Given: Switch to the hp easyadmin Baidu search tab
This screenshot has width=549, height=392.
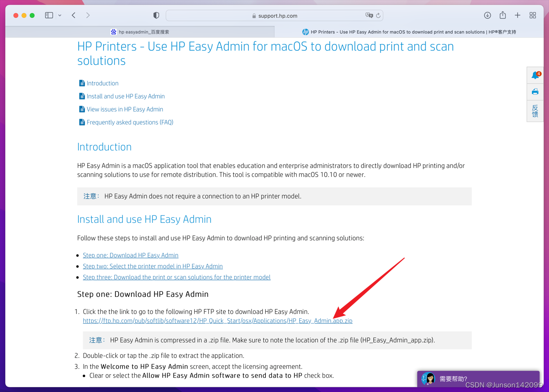Looking at the screenshot, I should tap(140, 32).
